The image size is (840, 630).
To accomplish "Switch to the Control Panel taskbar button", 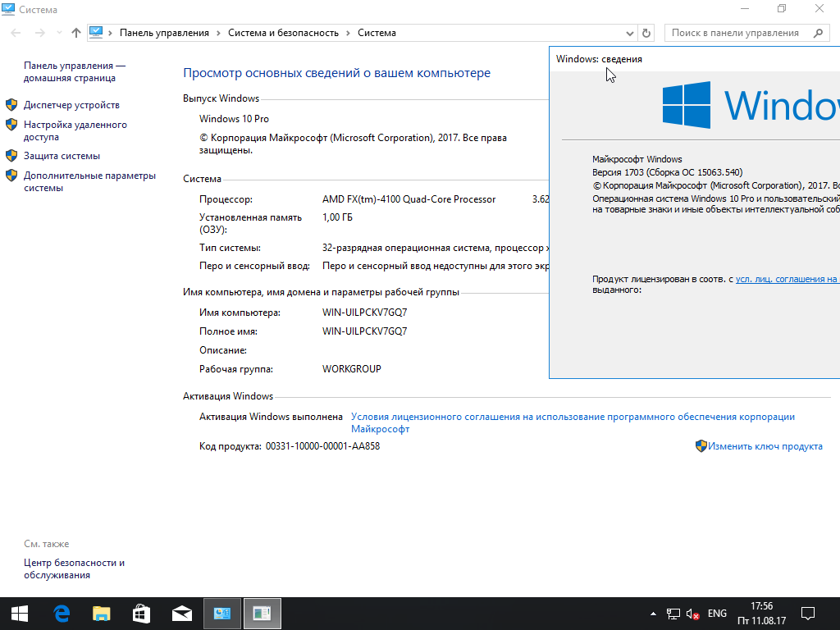I will coord(221,614).
